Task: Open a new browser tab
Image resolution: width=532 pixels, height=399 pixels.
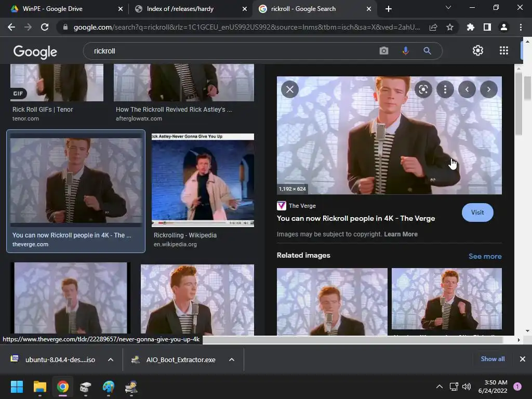Action: (x=389, y=9)
